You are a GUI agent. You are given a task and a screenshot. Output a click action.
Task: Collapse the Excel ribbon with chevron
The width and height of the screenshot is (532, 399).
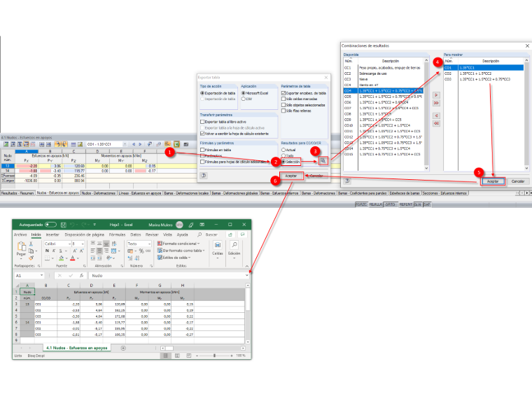(246, 266)
